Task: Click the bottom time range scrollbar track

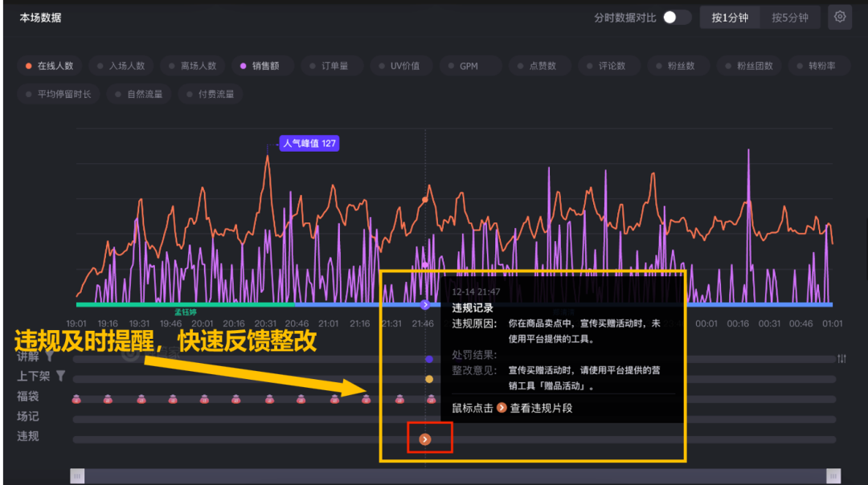Action: (x=456, y=475)
